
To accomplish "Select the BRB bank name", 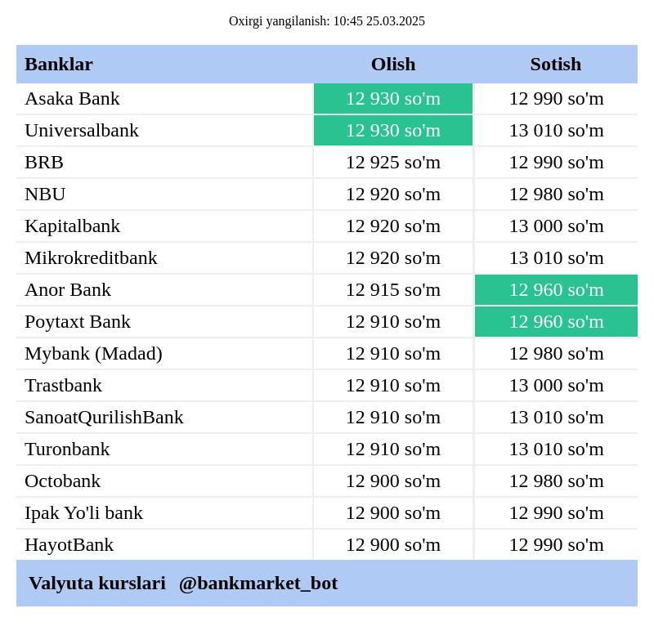I will [x=44, y=163].
